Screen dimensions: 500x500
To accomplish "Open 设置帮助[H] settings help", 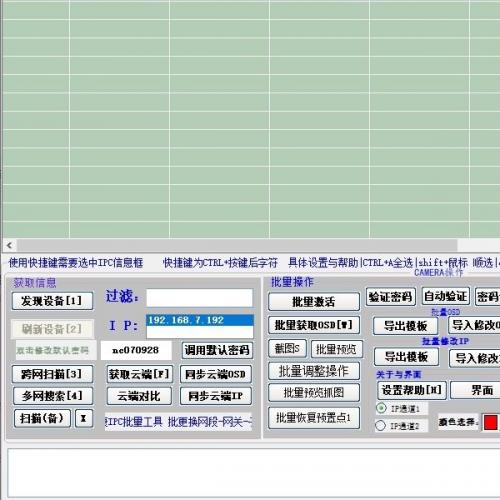I will 412,390.
